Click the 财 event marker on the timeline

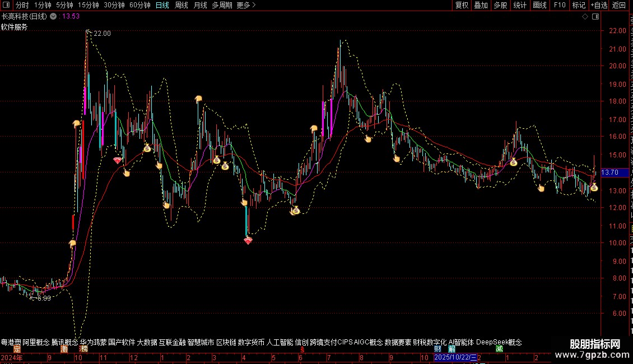437,349
